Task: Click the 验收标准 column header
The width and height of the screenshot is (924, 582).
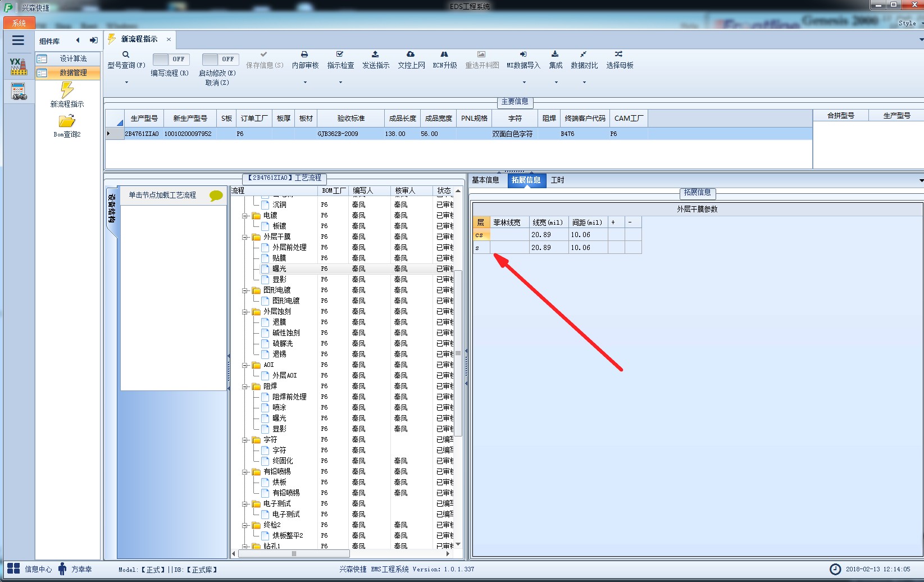Action: pyautogui.click(x=351, y=119)
